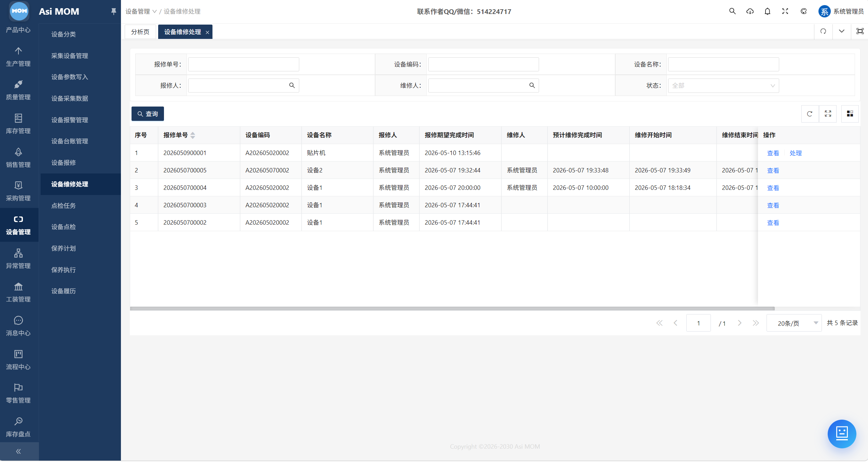Search for 维修人 using lookup icon
The width and height of the screenshot is (868, 462).
[532, 85]
